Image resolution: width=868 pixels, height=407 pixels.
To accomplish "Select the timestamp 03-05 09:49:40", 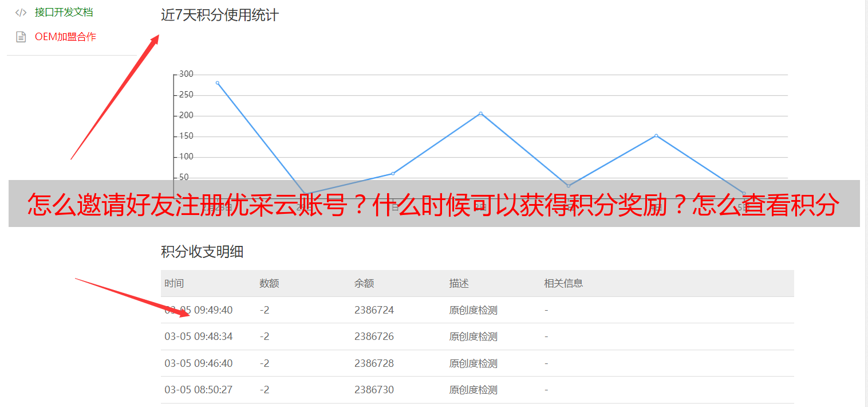I will (x=199, y=310).
